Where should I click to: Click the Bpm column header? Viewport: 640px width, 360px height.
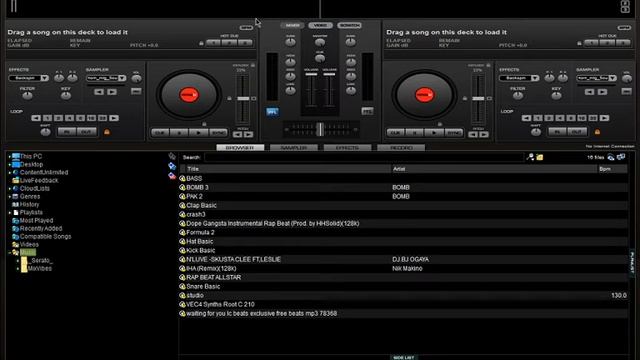[612, 169]
